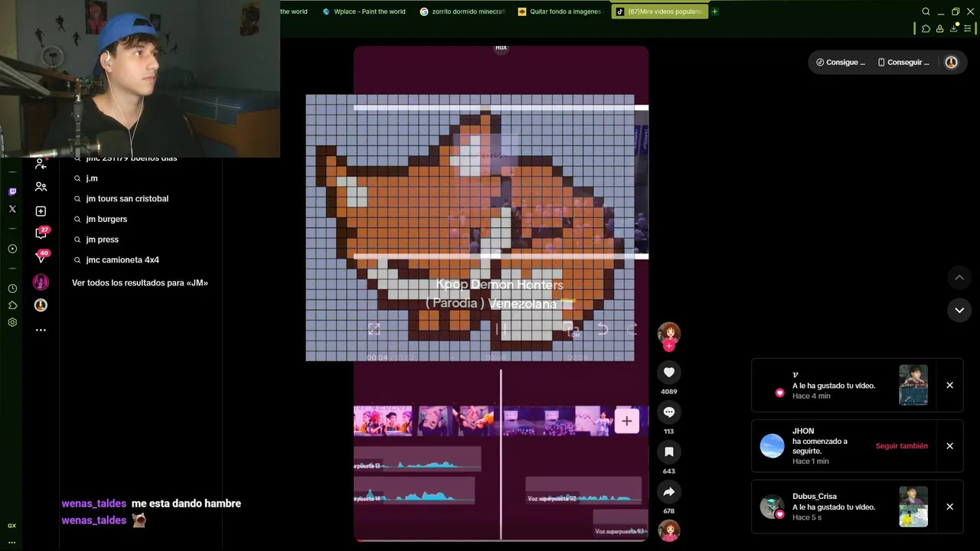
Task: Open JHON profile avatar in notification
Action: pyautogui.click(x=772, y=445)
